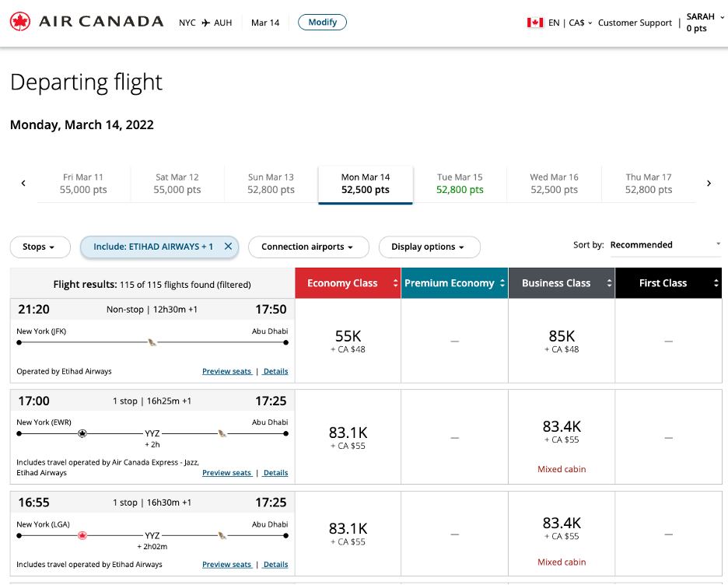The width and height of the screenshot is (728, 585).
Task: Remove the Etihad Airways filter via its X
Action: [x=228, y=247]
